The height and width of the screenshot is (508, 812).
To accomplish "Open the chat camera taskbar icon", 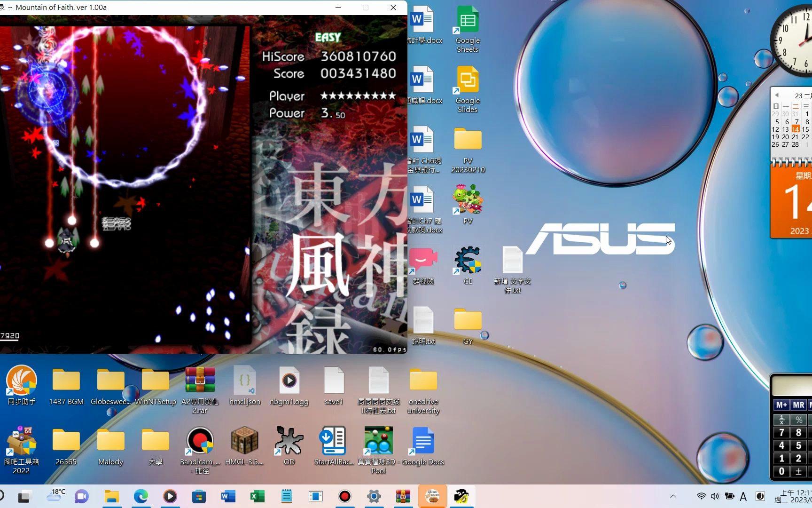I will click(x=82, y=496).
